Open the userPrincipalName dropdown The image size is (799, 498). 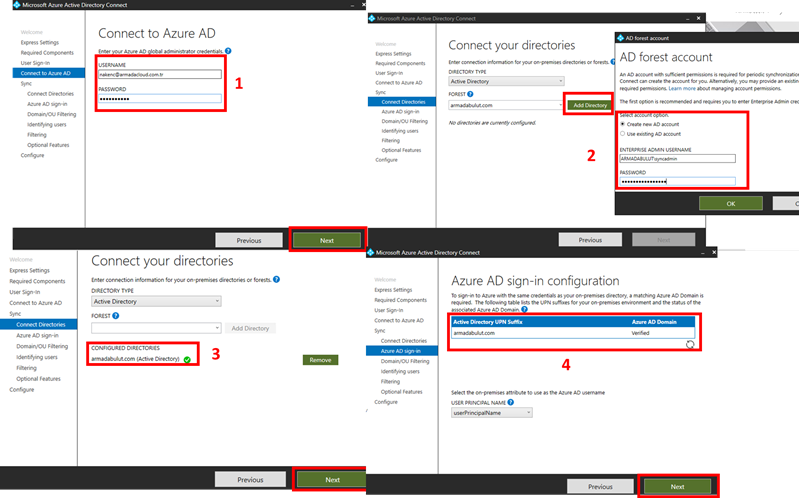492,413
